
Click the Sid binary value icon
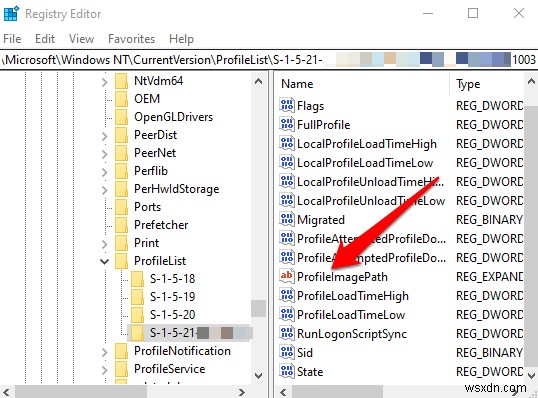coord(286,352)
